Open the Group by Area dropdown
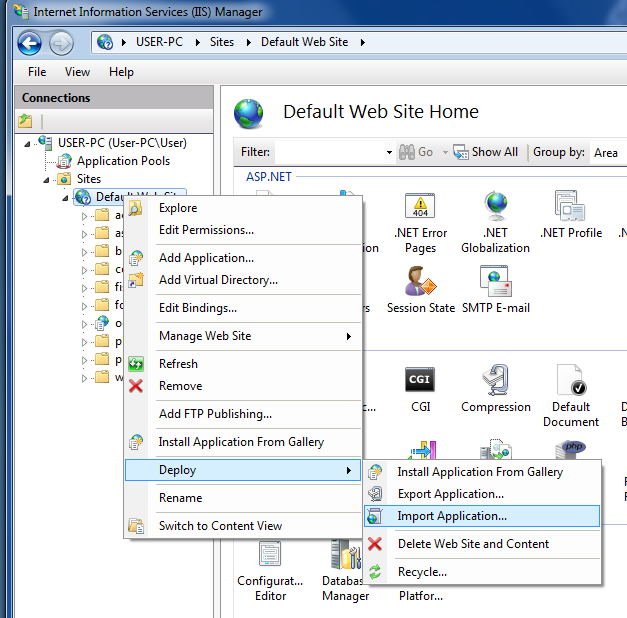Viewport: 627px width, 618px height. coord(605,152)
